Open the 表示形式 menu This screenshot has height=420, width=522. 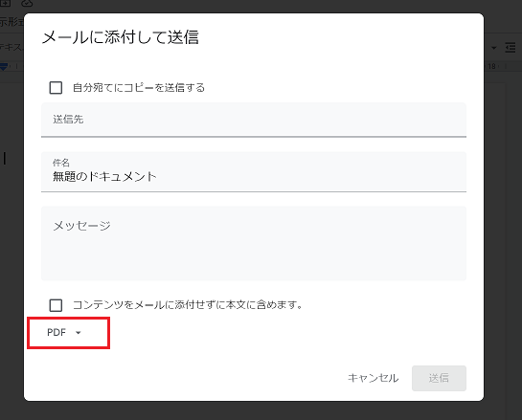point(11,22)
